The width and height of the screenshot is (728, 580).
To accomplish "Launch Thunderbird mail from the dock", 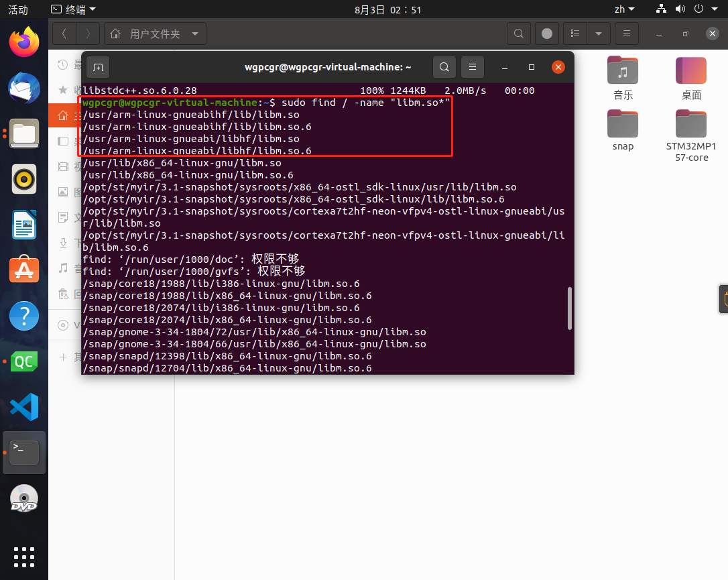I will (x=24, y=88).
